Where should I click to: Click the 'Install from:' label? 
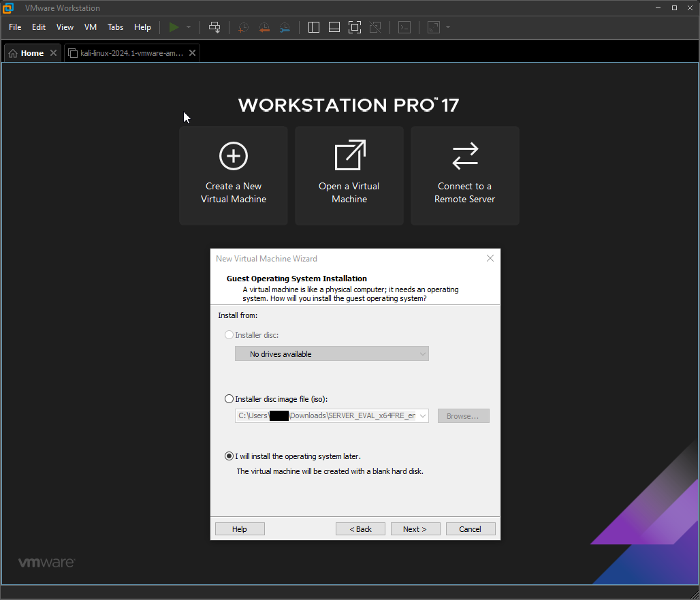[x=238, y=315]
